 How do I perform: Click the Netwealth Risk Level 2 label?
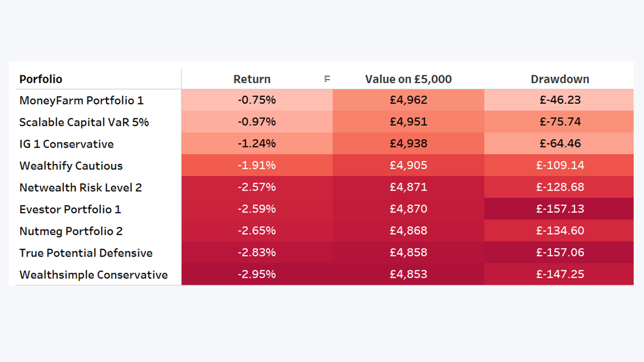click(x=80, y=188)
